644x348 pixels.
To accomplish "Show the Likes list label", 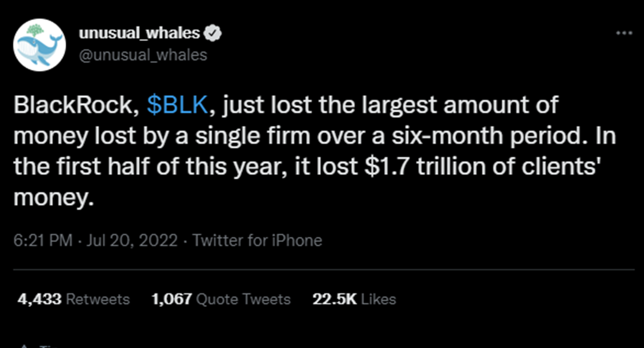I will (379, 299).
